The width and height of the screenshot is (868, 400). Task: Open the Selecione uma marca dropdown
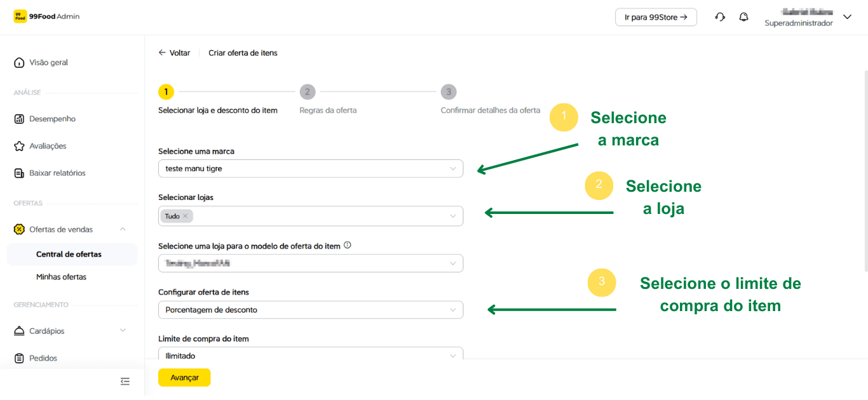tap(310, 168)
